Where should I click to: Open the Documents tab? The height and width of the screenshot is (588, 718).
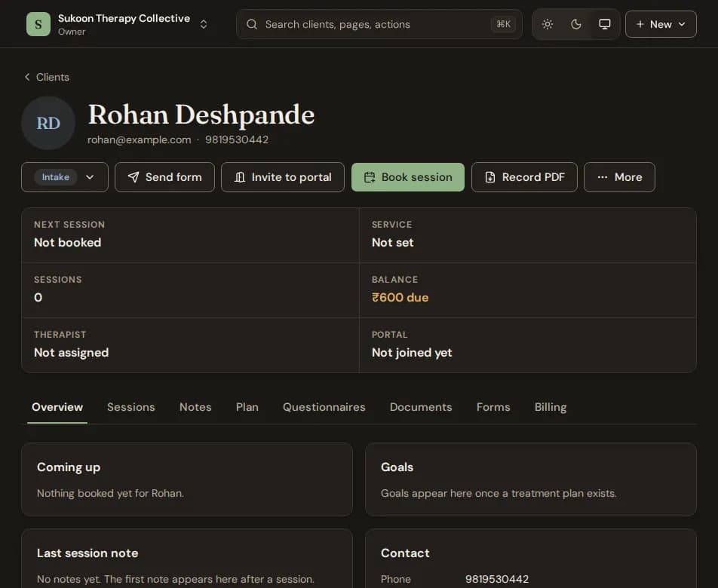(x=421, y=407)
